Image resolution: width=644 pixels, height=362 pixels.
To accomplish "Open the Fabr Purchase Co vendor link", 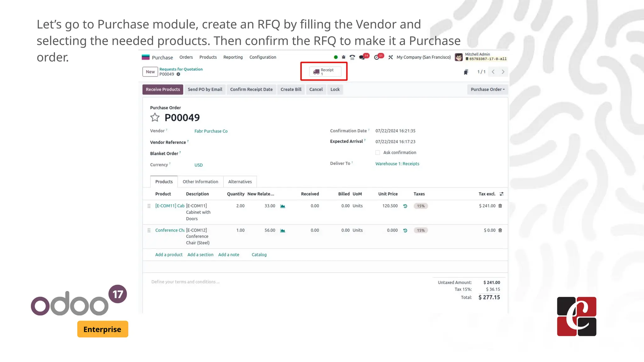I will [x=211, y=131].
